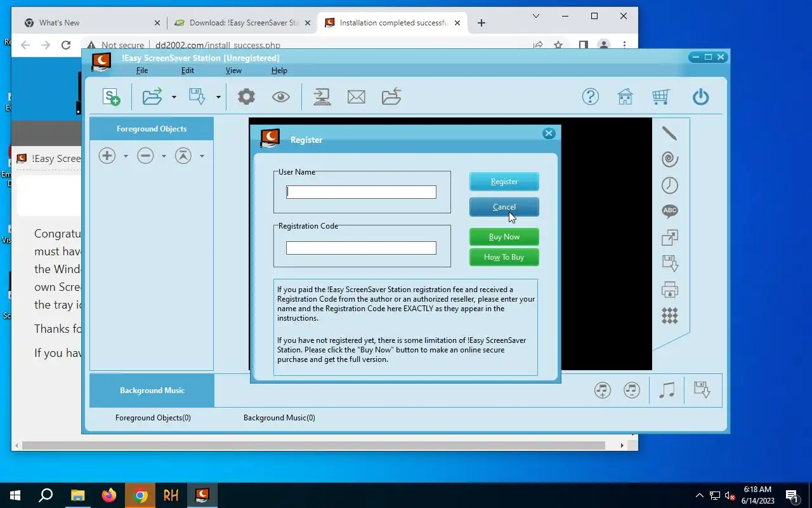Open the File menu
Viewport: 812px width, 508px height.
tap(142, 70)
